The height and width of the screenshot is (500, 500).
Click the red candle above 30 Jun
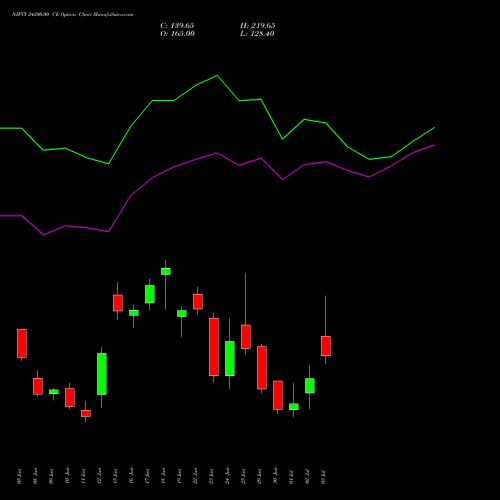coord(278,395)
